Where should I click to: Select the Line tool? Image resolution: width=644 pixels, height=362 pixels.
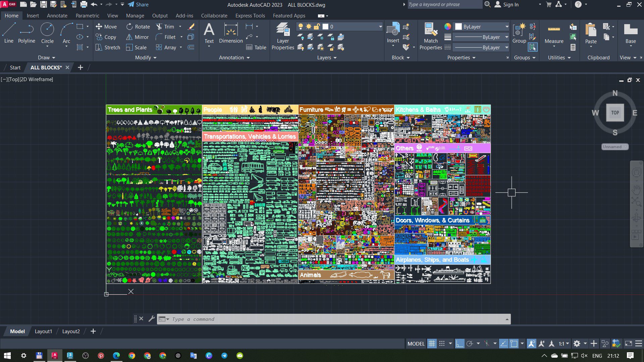pyautogui.click(x=9, y=34)
